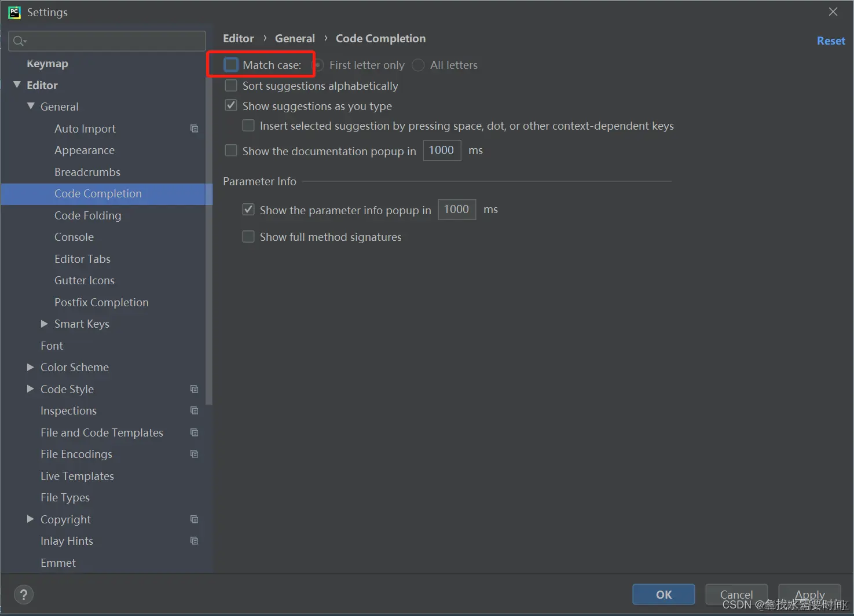Screen dimensions: 854x616
Task: Open Auto Import settings
Action: (x=85, y=129)
